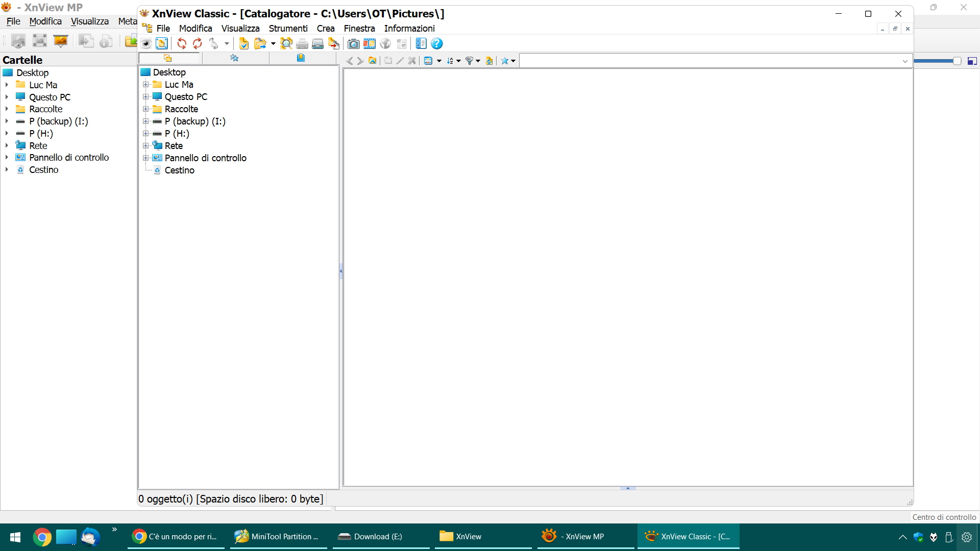980x551 pixels.
Task: Expand the Raccolte folder in Classic tree
Action: (x=146, y=109)
